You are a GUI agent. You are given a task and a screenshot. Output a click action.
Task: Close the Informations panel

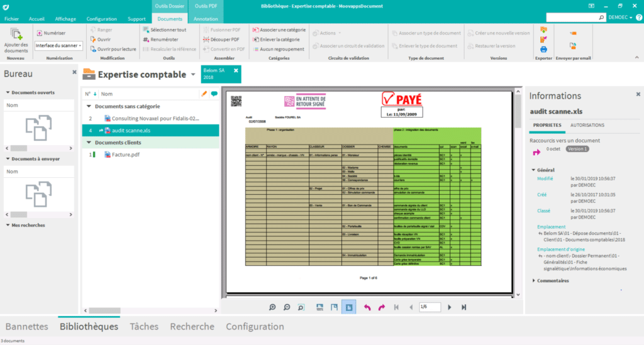coord(638,94)
